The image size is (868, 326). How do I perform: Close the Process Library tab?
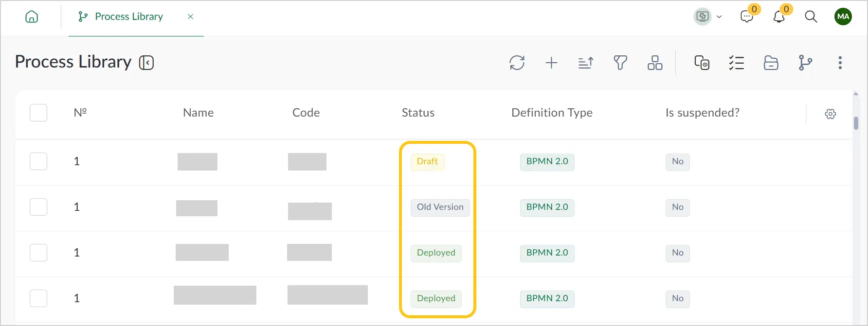pos(191,17)
